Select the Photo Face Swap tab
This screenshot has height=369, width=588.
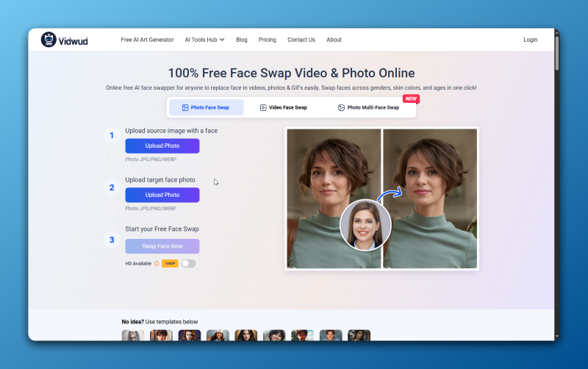pos(207,107)
